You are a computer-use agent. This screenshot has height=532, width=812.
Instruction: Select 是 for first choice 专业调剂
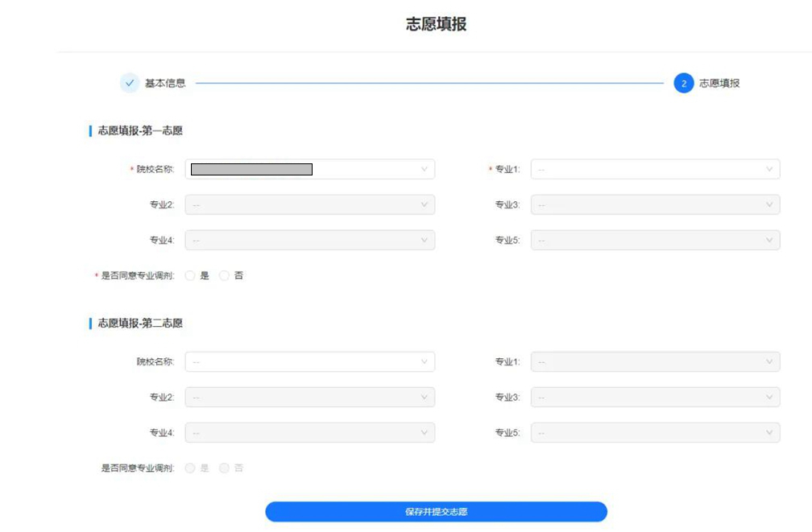[x=191, y=275]
